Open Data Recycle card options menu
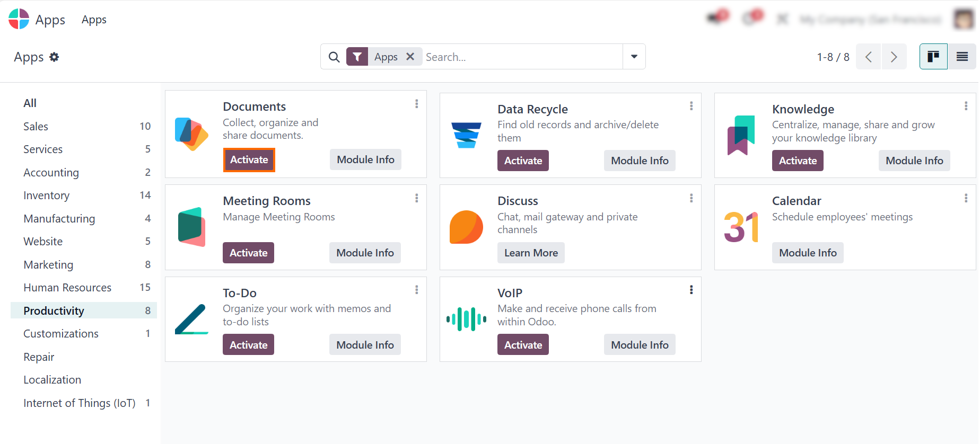This screenshot has height=444, width=980. pyautogui.click(x=692, y=106)
